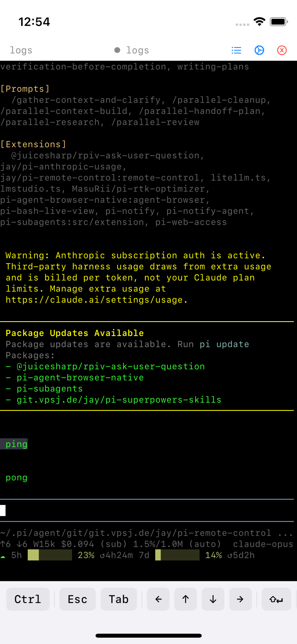Click the 'claude-opus' model label
This screenshot has height=644, width=297.
(263, 544)
